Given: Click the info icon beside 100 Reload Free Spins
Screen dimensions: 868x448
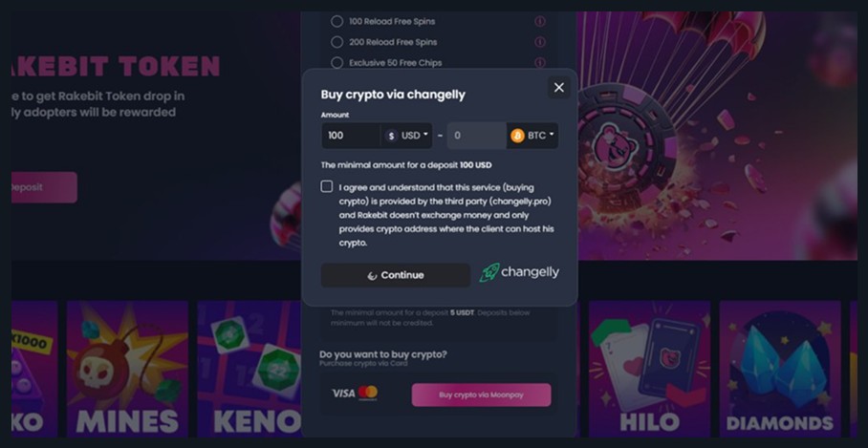Looking at the screenshot, I should (x=540, y=22).
